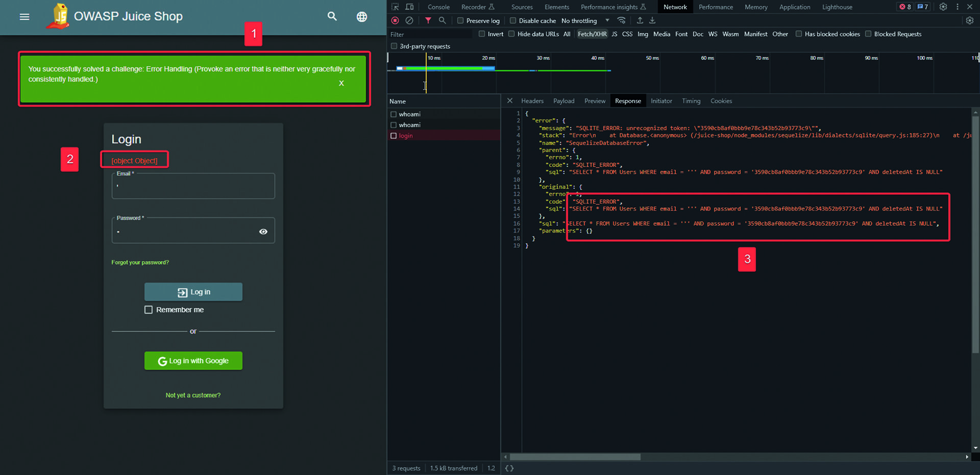The width and height of the screenshot is (980, 475).
Task: Switch to the Headers tab
Action: pyautogui.click(x=532, y=101)
